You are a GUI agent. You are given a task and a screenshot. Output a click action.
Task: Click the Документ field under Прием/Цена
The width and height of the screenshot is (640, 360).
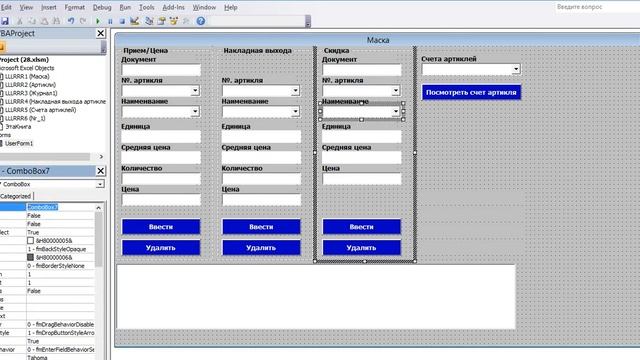[x=161, y=69]
